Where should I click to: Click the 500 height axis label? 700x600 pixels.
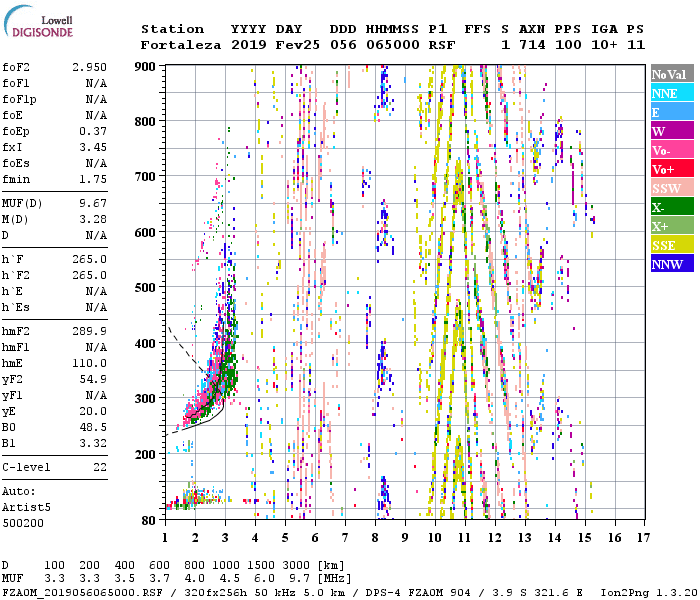coord(145,288)
